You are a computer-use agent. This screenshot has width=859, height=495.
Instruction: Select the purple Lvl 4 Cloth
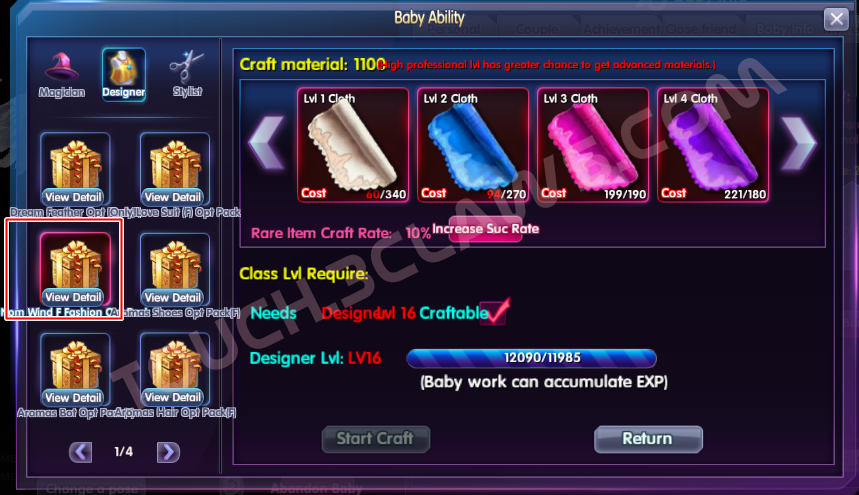click(713, 145)
